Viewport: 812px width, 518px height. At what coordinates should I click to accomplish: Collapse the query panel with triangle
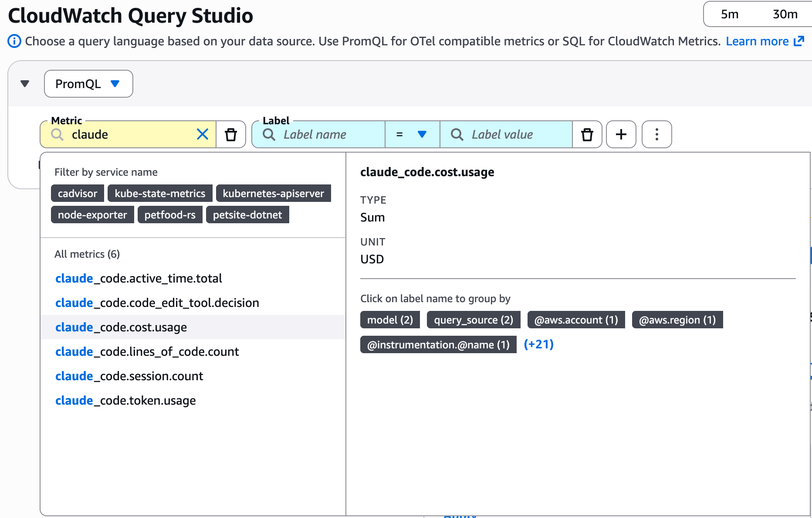25,84
